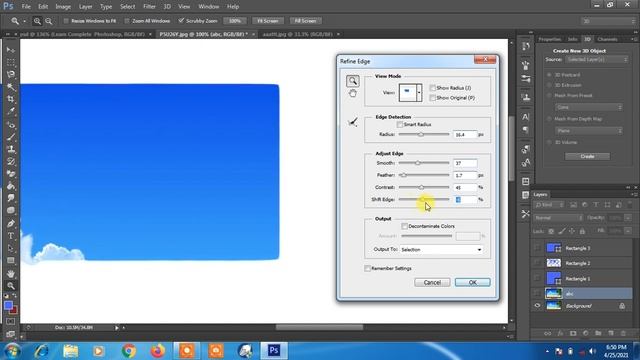Enable Show Radius (J) checkbox

pos(433,88)
